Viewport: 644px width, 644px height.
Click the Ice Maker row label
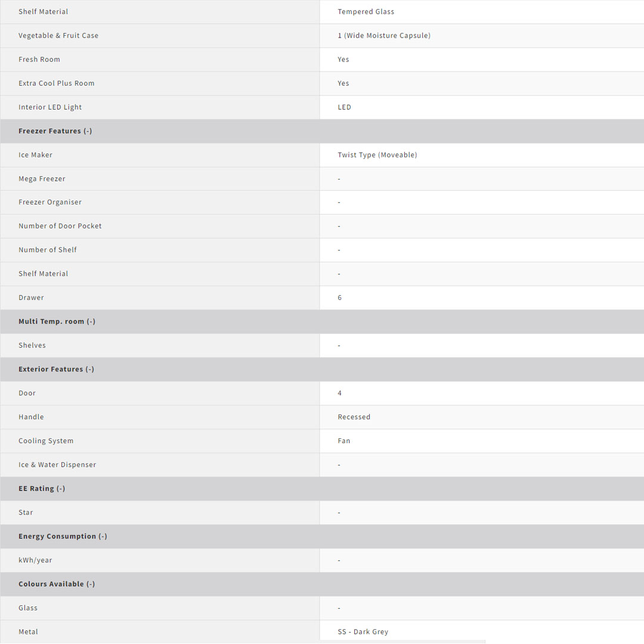(x=35, y=155)
